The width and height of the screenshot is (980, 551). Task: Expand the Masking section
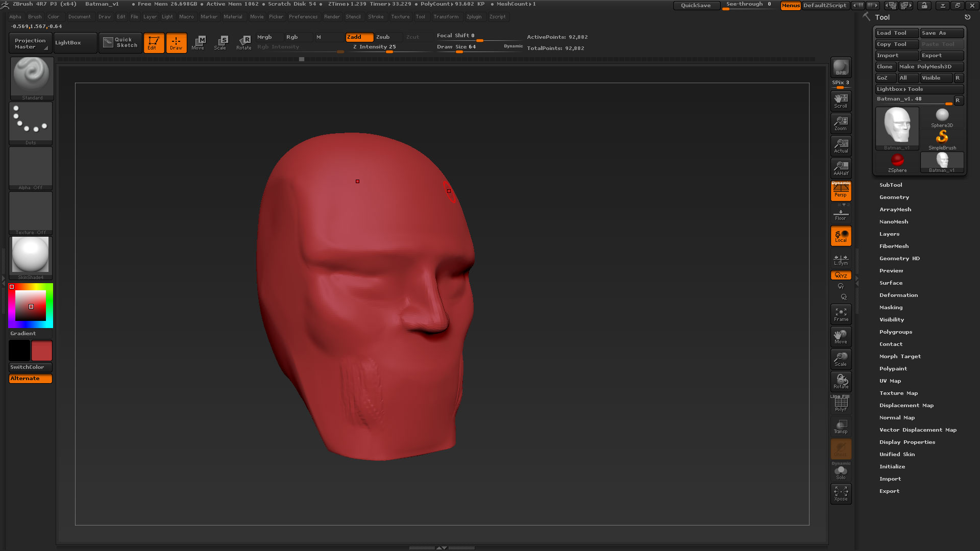click(891, 308)
